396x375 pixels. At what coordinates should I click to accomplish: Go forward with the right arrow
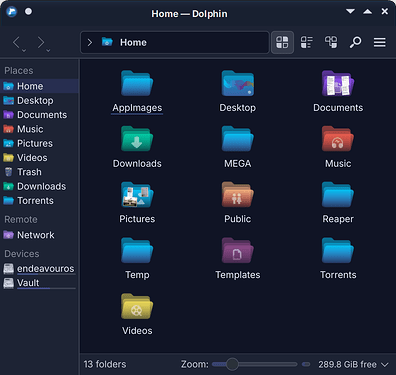41,42
